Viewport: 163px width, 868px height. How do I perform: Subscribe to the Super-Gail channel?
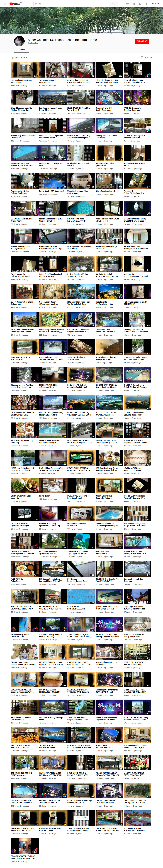tap(142, 41)
